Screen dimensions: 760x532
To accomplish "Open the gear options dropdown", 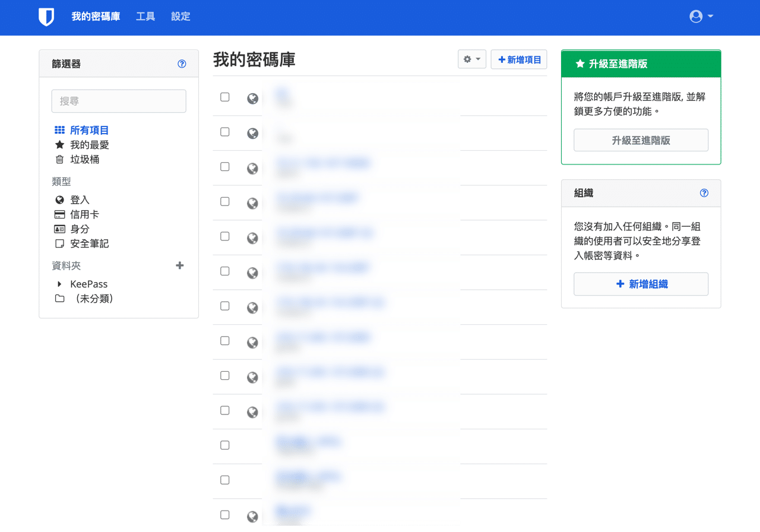I will click(x=472, y=59).
